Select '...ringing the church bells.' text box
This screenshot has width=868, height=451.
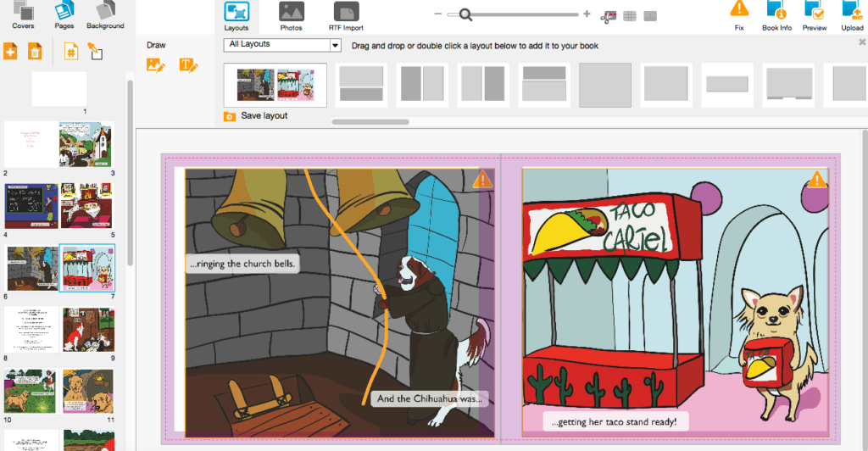242,264
